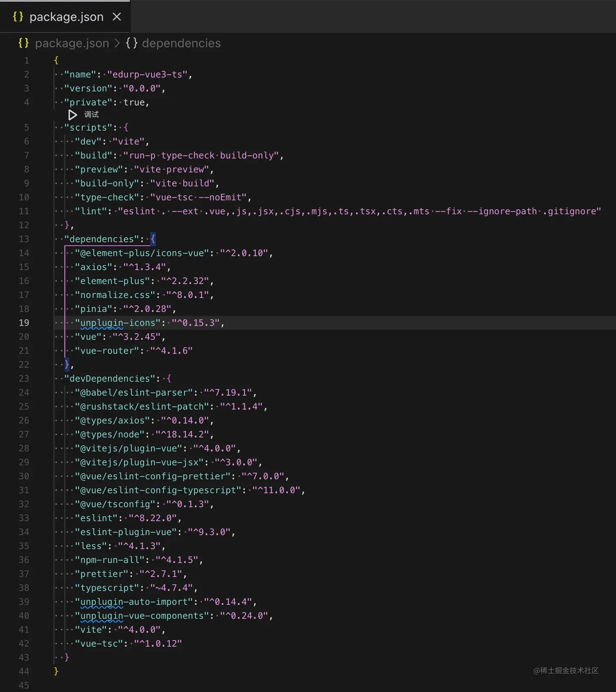The width and height of the screenshot is (616, 692).
Task: Click the 调试 debug code lens
Action: (x=91, y=115)
